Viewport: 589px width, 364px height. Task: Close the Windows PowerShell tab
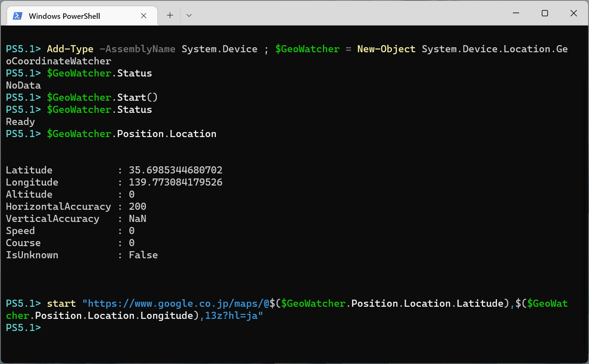143,16
